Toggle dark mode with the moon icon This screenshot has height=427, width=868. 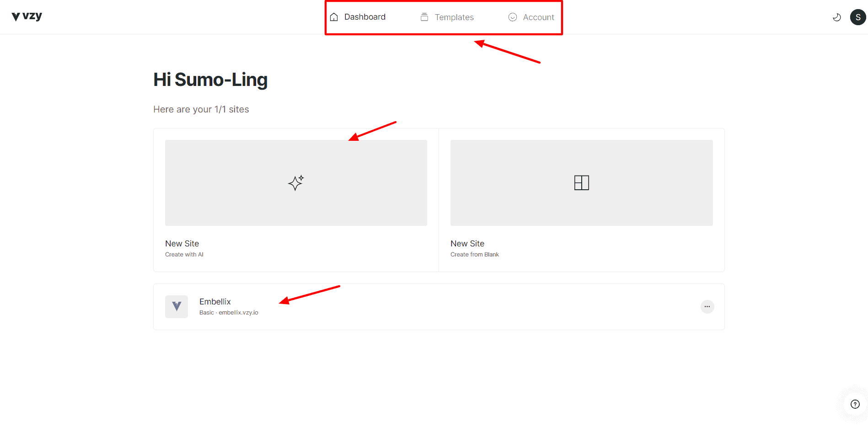836,17
